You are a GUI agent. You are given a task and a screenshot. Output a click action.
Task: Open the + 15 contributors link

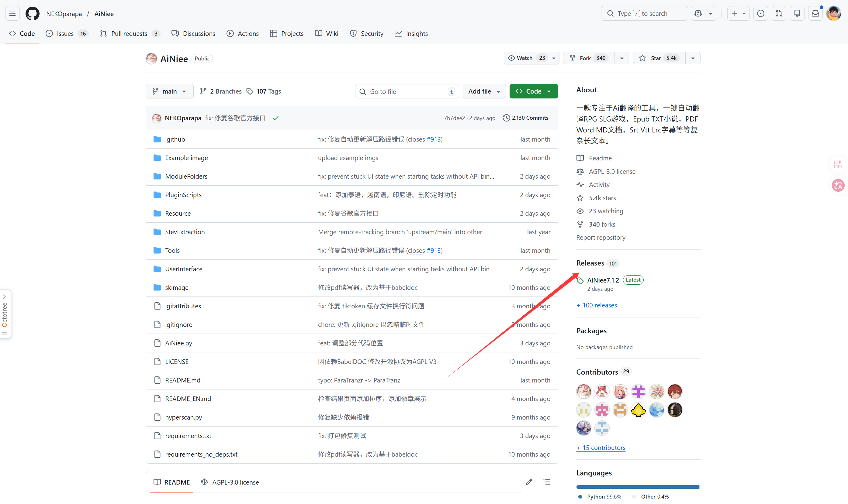601,447
